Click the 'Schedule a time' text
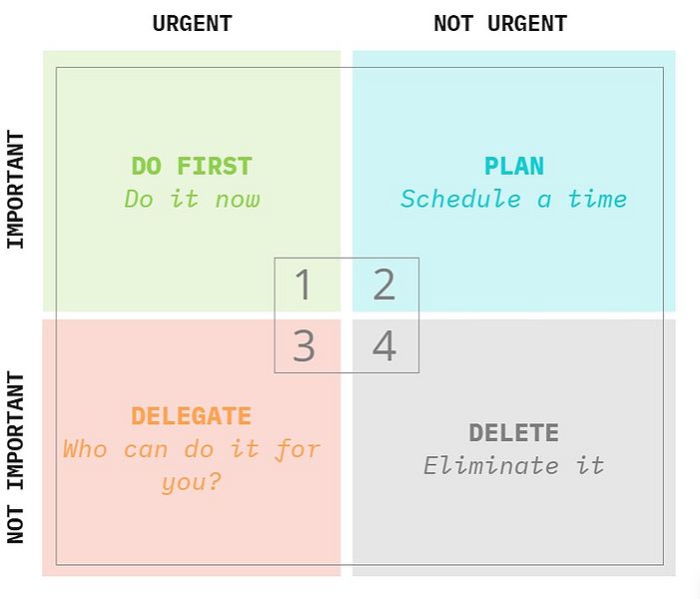 point(514,199)
